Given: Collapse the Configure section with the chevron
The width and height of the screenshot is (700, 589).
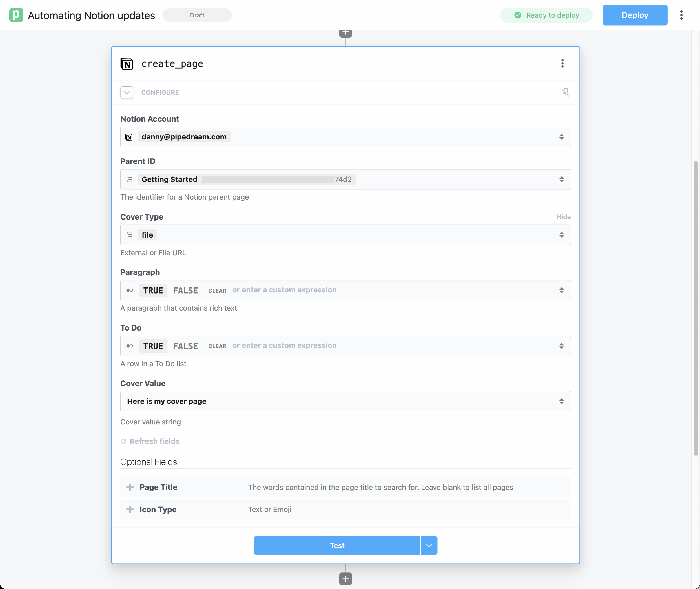Looking at the screenshot, I should 127,92.
